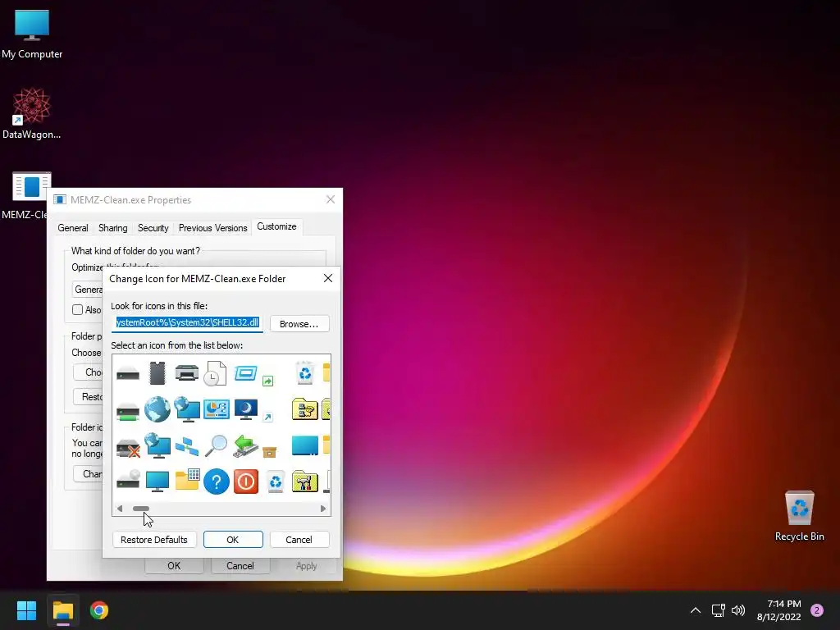This screenshot has height=630, width=840.
Task: Show hidden tray icons chevron
Action: 696,610
